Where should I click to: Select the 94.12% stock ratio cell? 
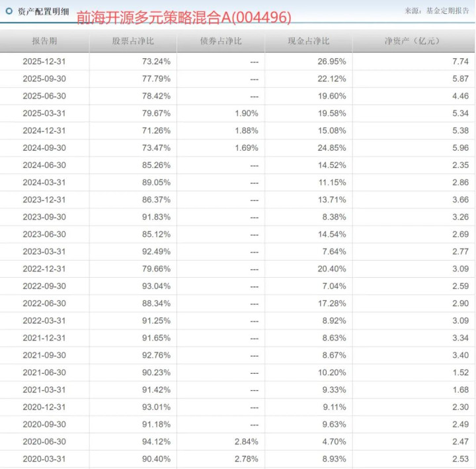tap(156, 442)
